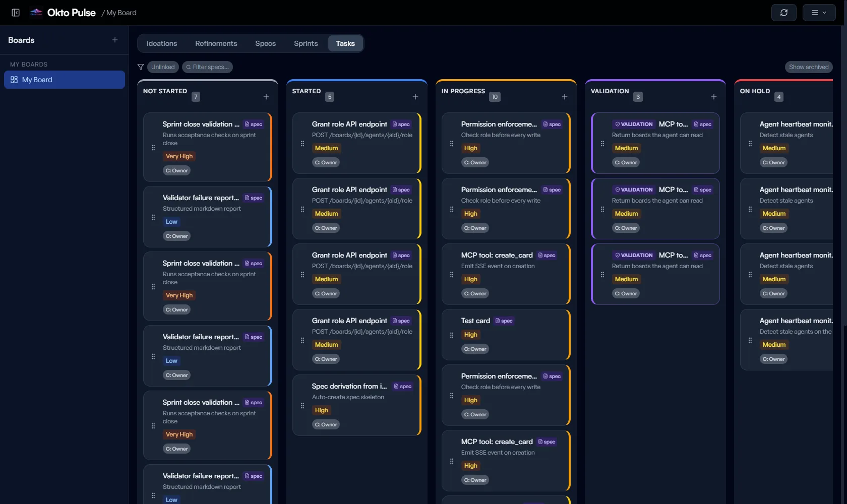847x504 pixels.
Task: Add a card to IN PROGRESS via plus icon
Action: pyautogui.click(x=564, y=97)
